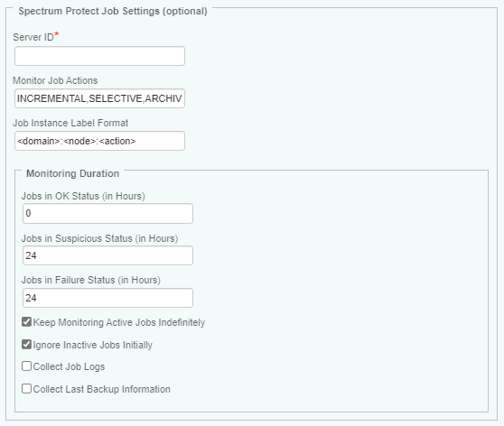Image resolution: width=504 pixels, height=426 pixels.
Task: Uncheck Ignore Inactive Jobs Initially
Action: tap(26, 345)
